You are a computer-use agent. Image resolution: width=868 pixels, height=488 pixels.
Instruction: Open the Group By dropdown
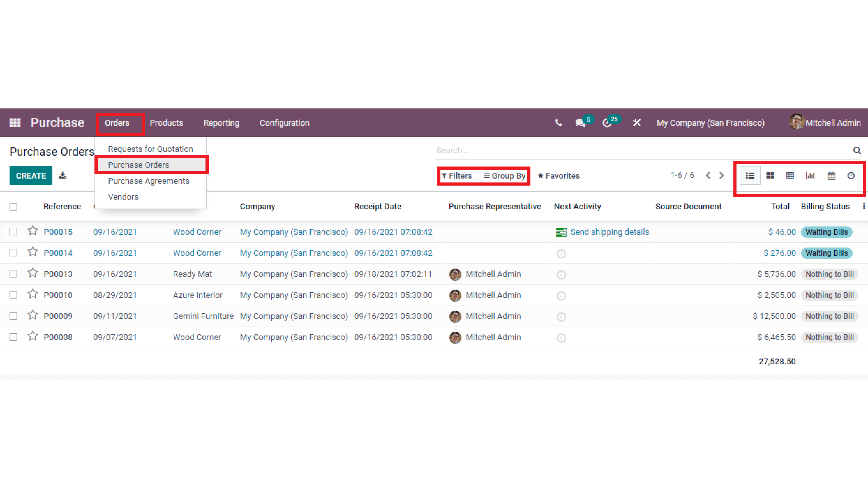(505, 176)
